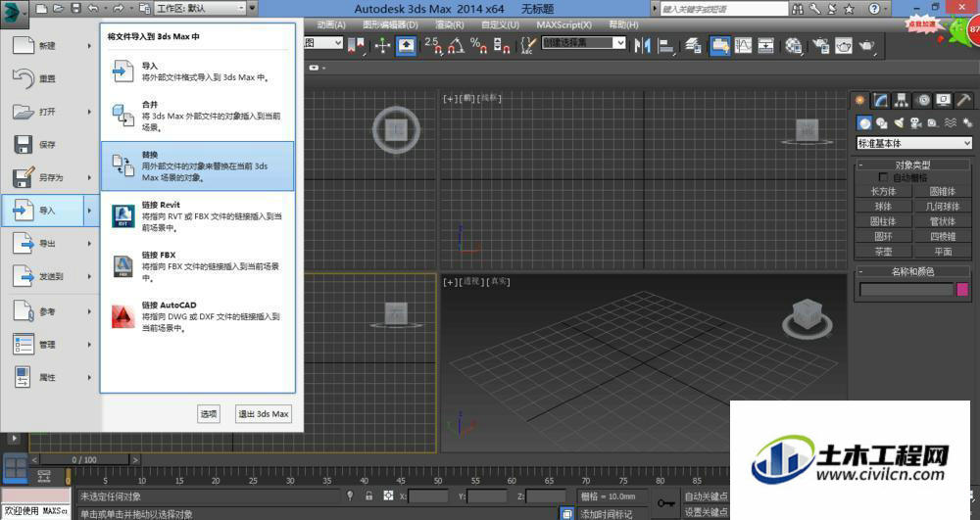980x520 pixels.
Task: Collapse the 对象类型 rollout
Action: [x=912, y=165]
